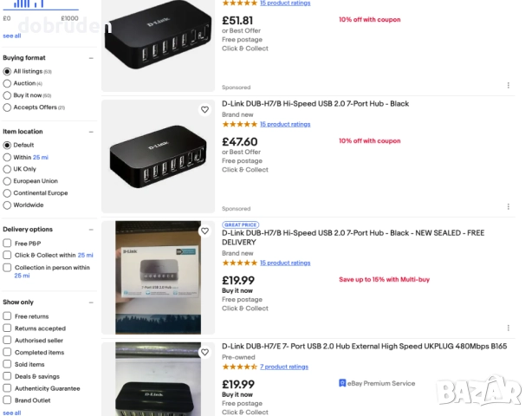Collapse the Buying format section
This screenshot has height=416, width=532.
pyautogui.click(x=91, y=58)
